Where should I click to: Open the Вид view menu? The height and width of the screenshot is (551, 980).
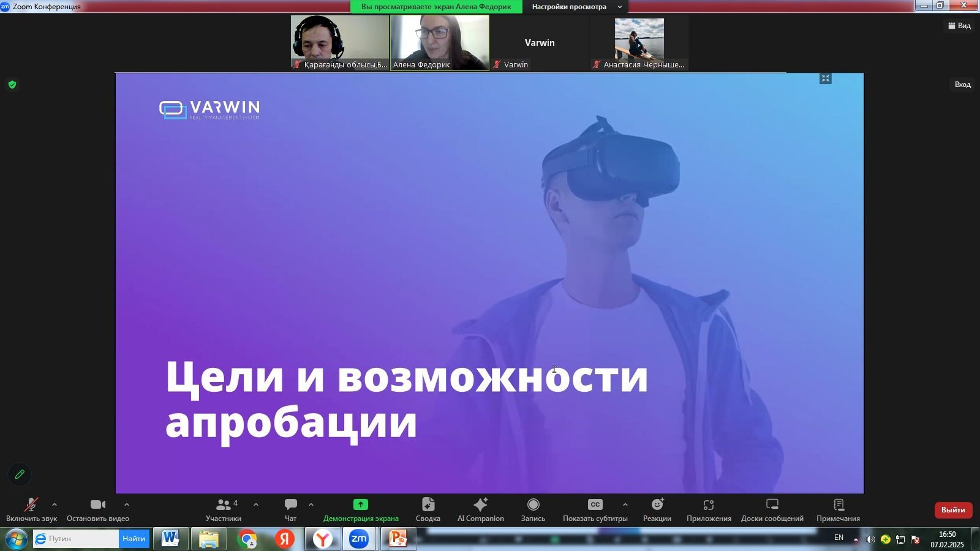[959, 26]
